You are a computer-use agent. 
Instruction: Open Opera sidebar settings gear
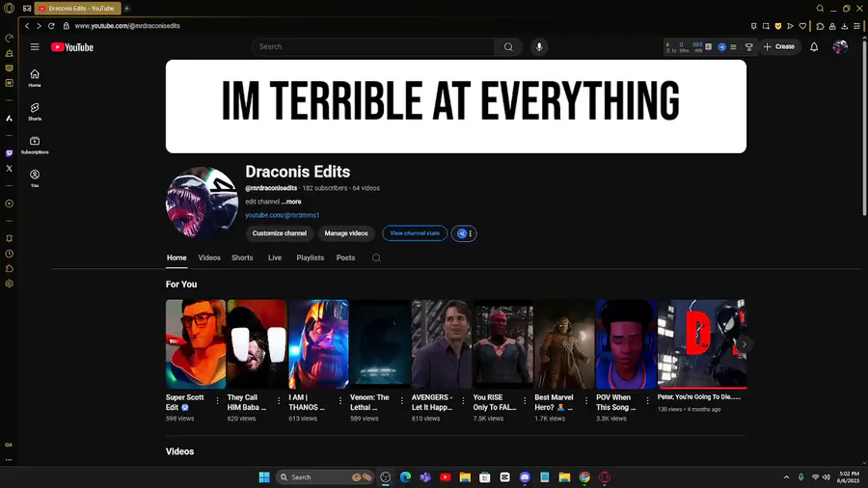pos(9,284)
